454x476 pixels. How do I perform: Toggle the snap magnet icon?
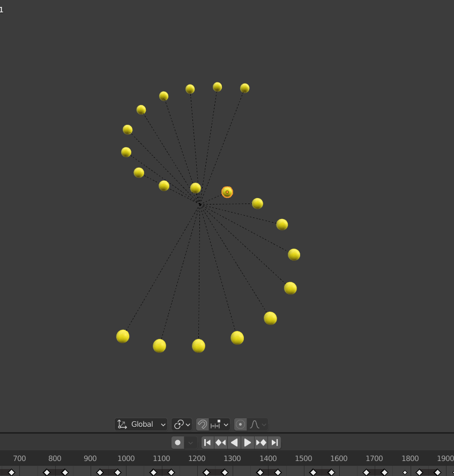(x=203, y=424)
